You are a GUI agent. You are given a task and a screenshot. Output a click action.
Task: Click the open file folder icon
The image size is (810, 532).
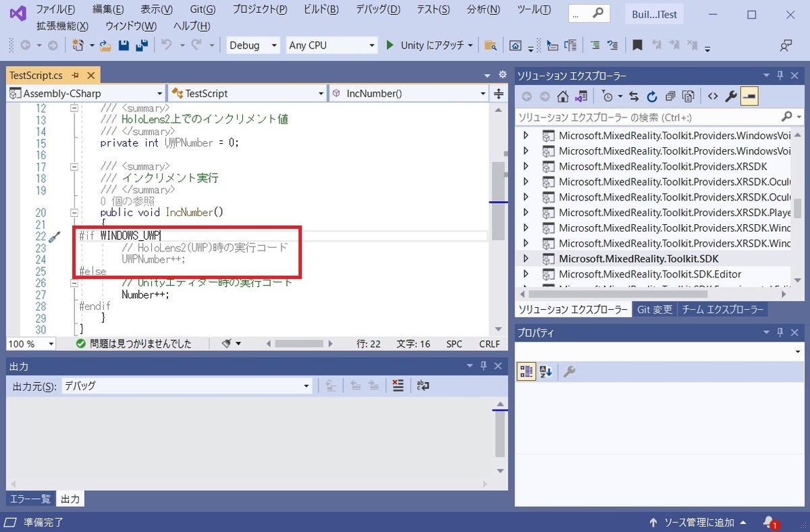click(x=105, y=45)
